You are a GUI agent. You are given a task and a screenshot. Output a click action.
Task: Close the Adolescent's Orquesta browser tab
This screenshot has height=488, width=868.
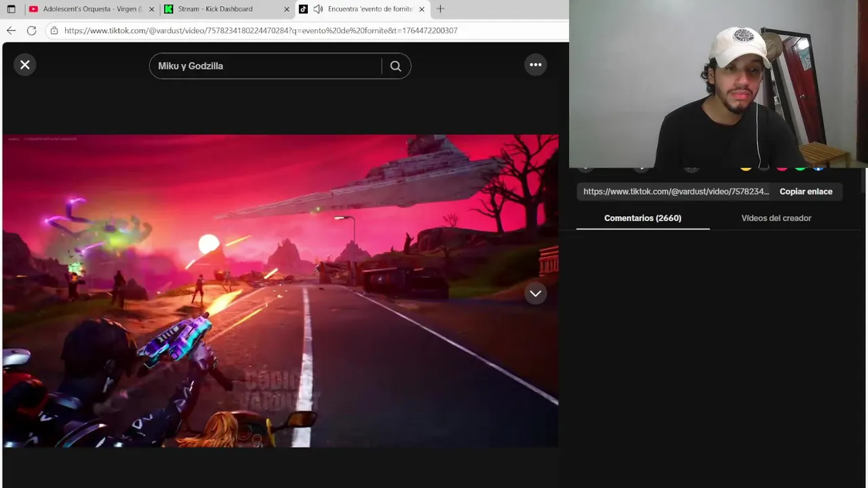(151, 9)
